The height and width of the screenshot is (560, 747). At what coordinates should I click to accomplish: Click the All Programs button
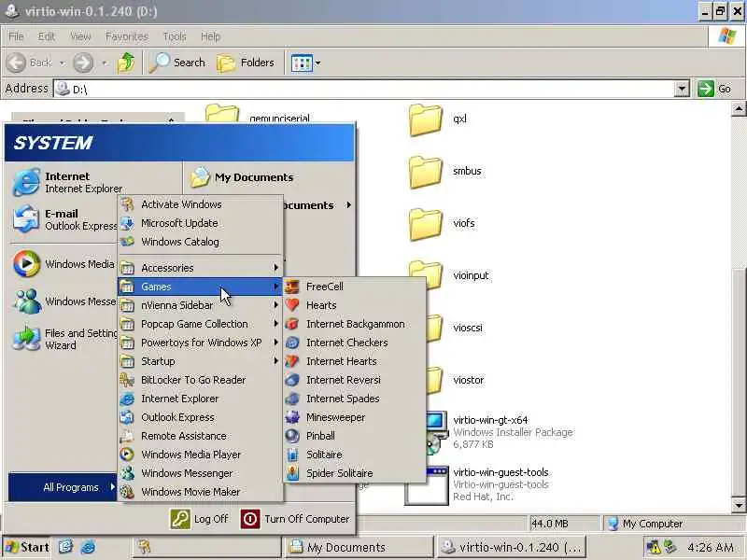coord(63,486)
